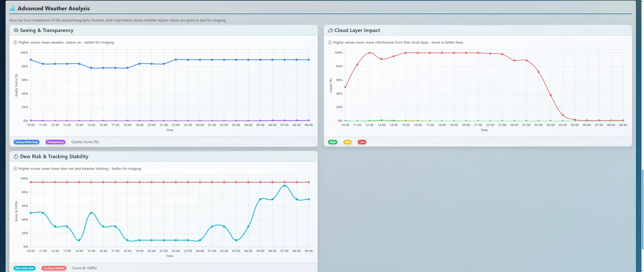Toggle the red Low cloud legend badge
644x272 pixels.
click(362, 142)
